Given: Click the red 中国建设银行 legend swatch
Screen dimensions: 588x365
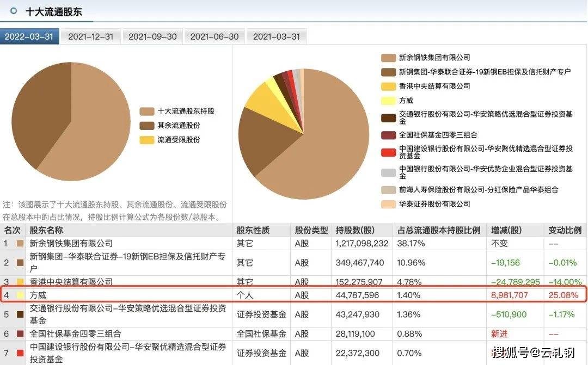Looking at the screenshot, I should [x=389, y=152].
